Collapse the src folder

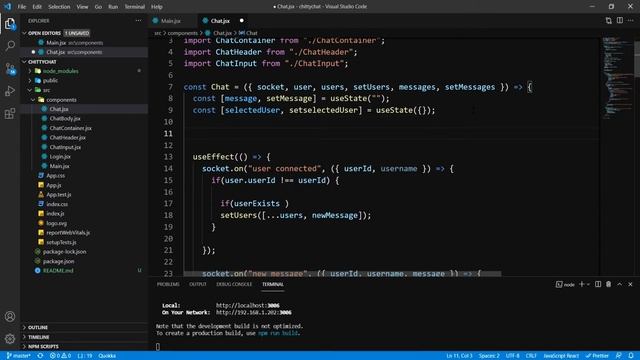[x=30, y=90]
